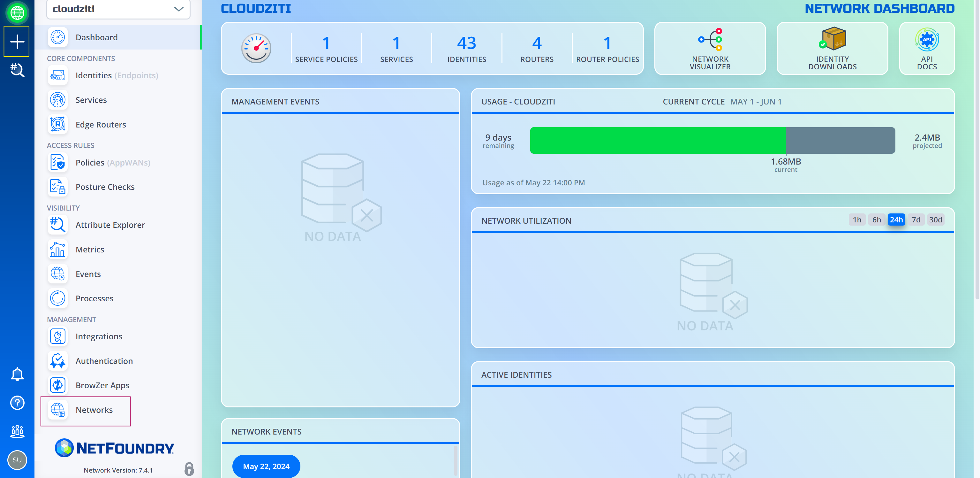
Task: Click the 1 Service Policies stat
Action: pyautogui.click(x=326, y=49)
